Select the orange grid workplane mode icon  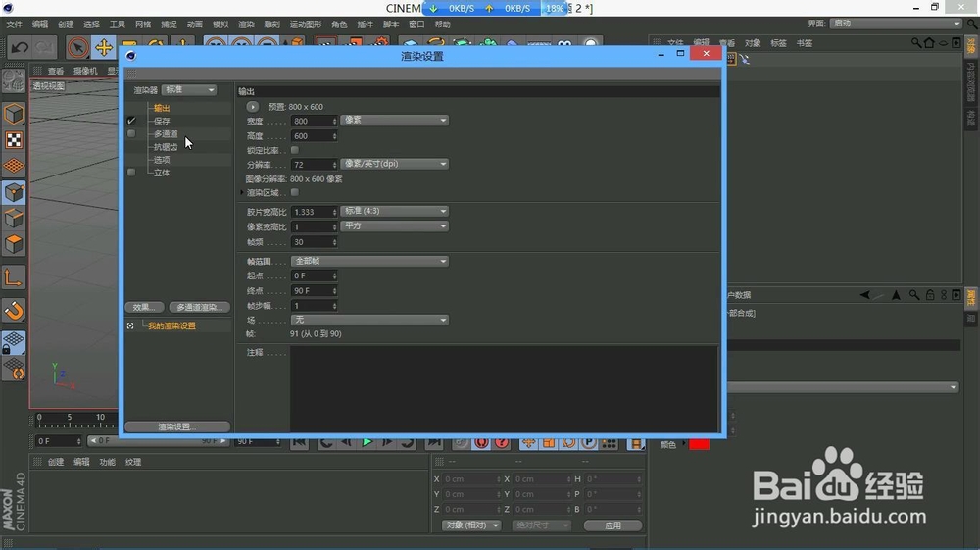point(14,167)
